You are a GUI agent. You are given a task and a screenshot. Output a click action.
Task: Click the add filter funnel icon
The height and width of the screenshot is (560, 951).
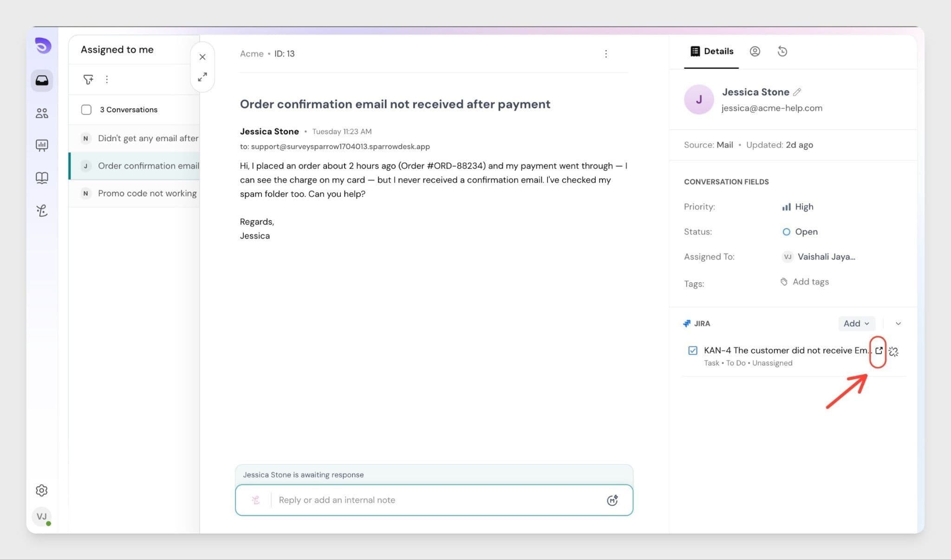(x=88, y=79)
